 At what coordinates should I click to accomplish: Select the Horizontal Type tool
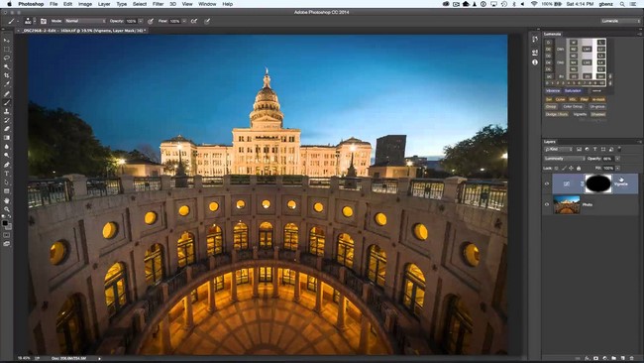coord(7,174)
